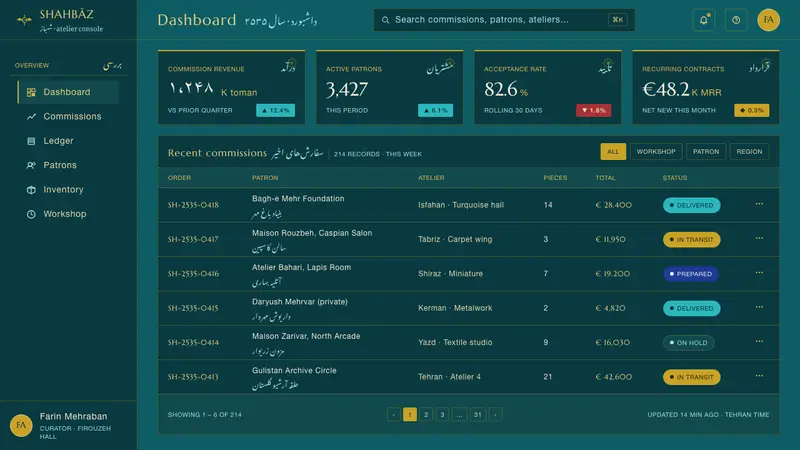Go to previous page arrow

point(393,415)
